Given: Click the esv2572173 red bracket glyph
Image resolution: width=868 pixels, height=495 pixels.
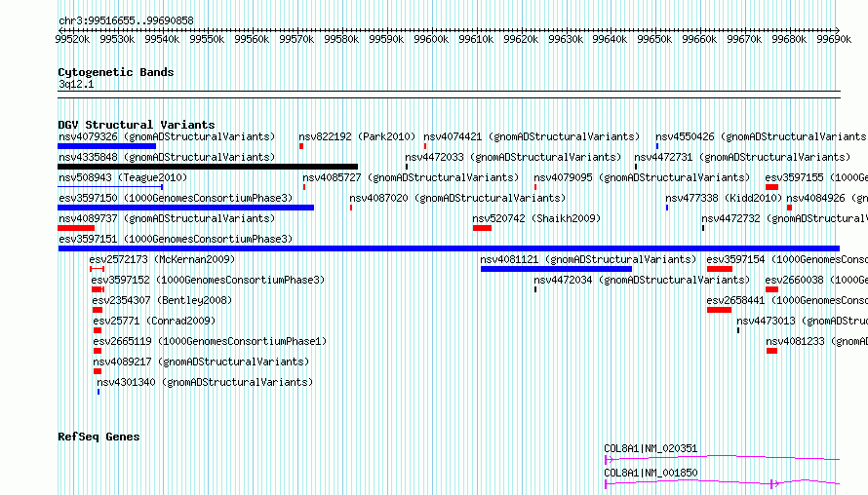Looking at the screenshot, I should 97,269.
